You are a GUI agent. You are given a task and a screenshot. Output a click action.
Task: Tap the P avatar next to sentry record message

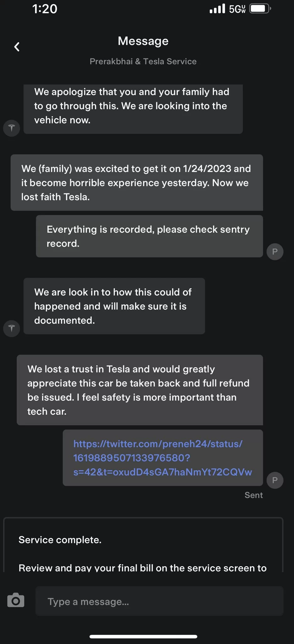(x=275, y=252)
